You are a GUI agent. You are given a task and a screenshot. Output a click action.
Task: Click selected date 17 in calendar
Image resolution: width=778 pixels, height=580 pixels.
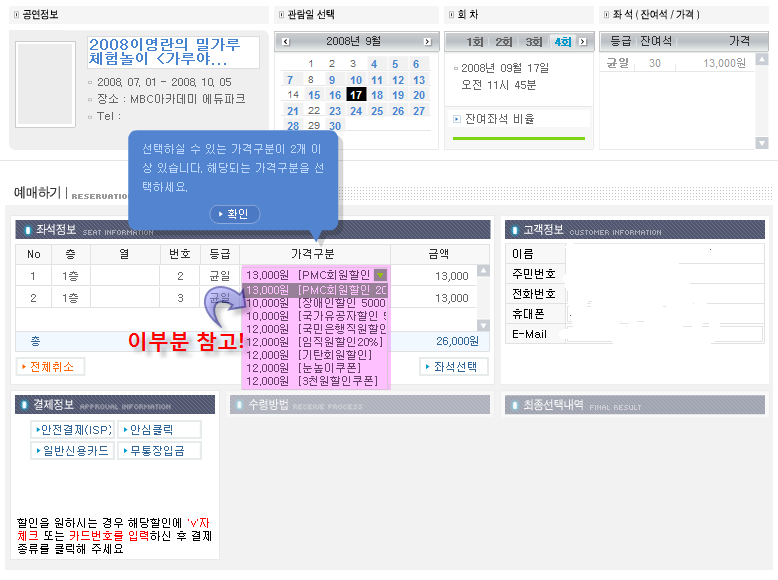pos(356,95)
